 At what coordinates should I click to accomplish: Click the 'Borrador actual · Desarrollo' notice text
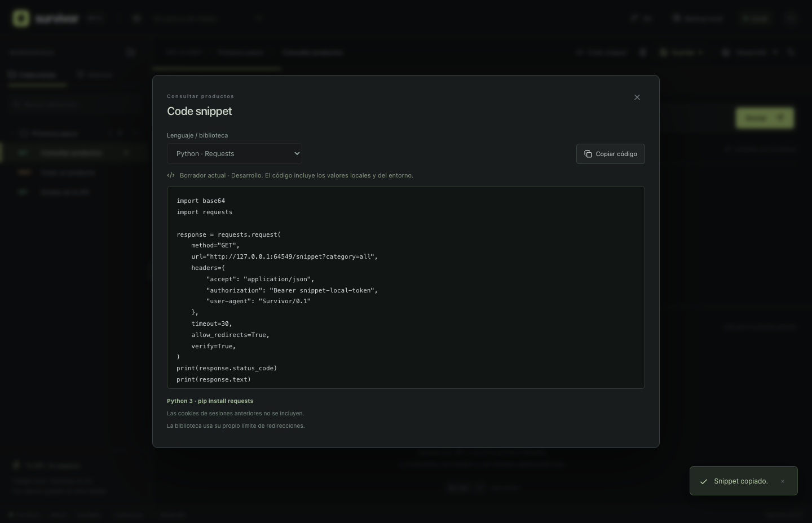pos(296,175)
